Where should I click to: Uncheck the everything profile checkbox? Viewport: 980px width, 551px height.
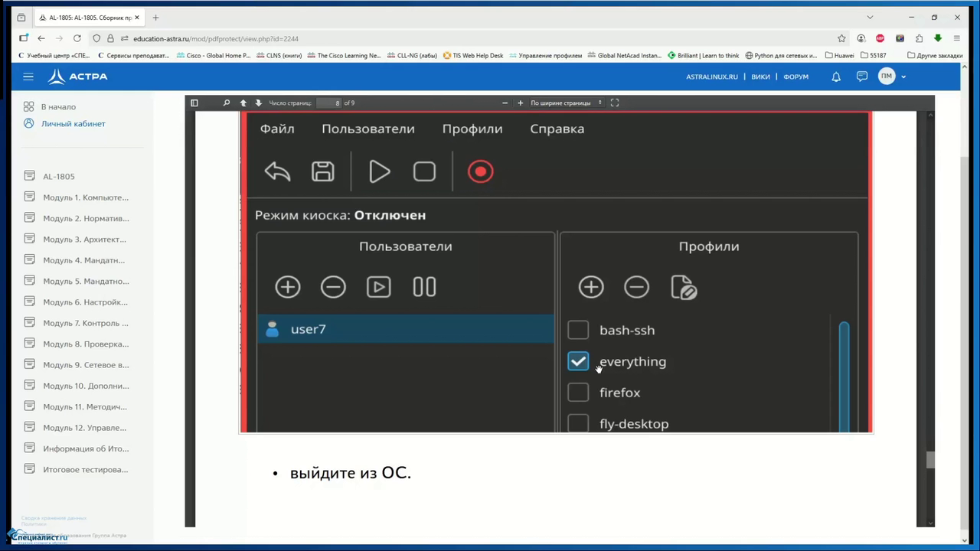point(578,361)
